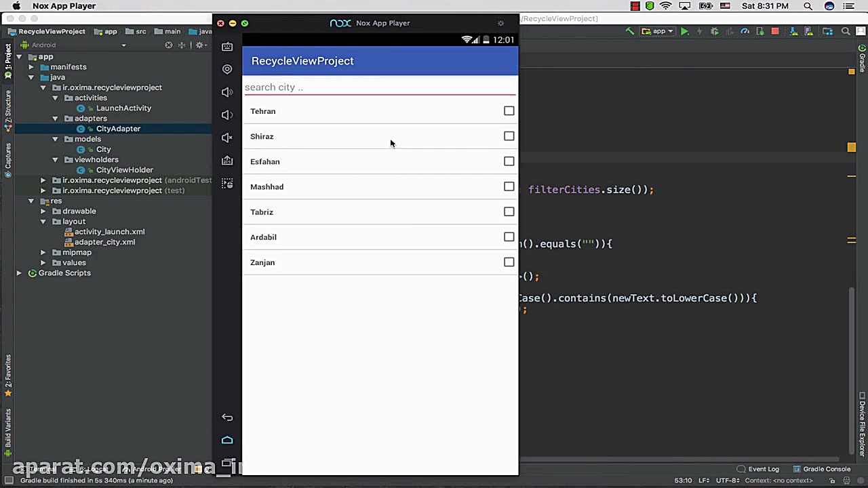Lower volume with Nox volume down icon
Image resolution: width=868 pixels, height=488 pixels.
click(227, 115)
